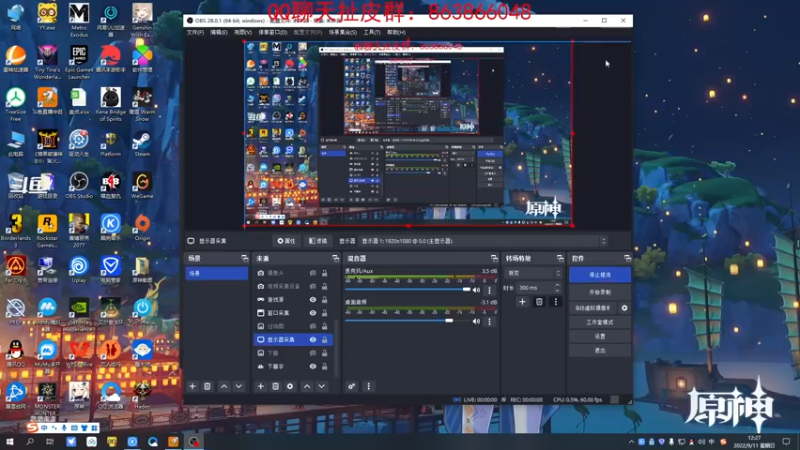
Task: Open WeGame desktop shortcut
Action: [x=142, y=186]
